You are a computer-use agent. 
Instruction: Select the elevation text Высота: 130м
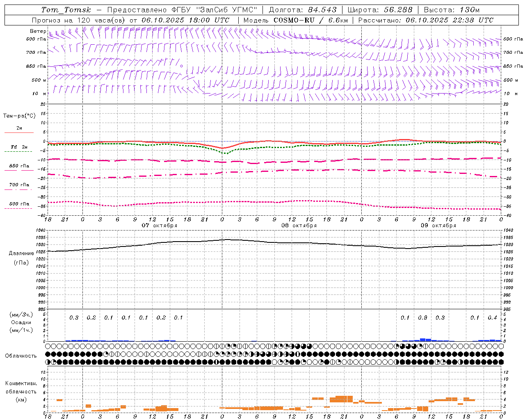click(x=452, y=10)
